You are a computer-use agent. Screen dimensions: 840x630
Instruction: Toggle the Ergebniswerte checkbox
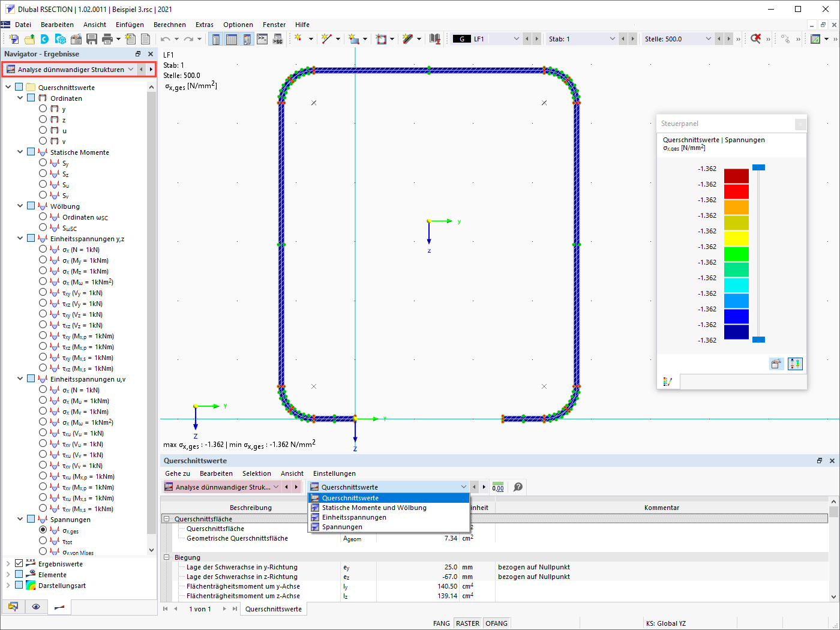click(19, 563)
